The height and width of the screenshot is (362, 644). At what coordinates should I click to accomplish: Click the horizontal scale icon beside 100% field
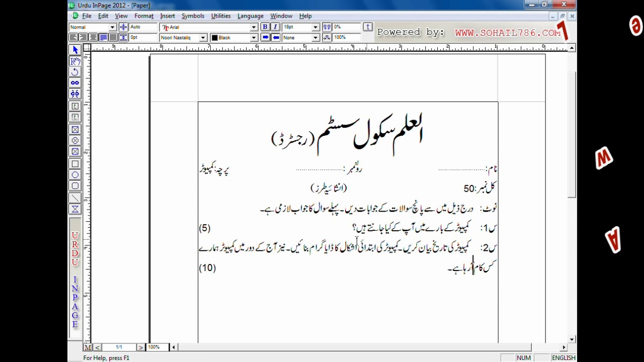click(x=327, y=38)
